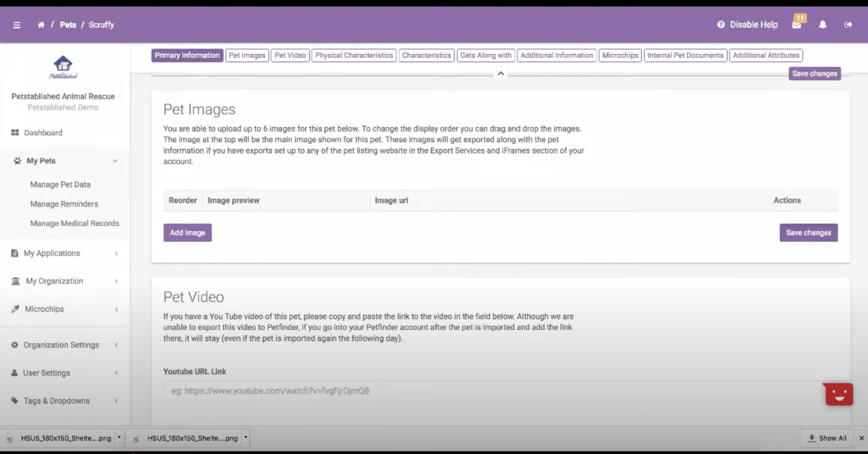Open the messages envelope icon

796,25
